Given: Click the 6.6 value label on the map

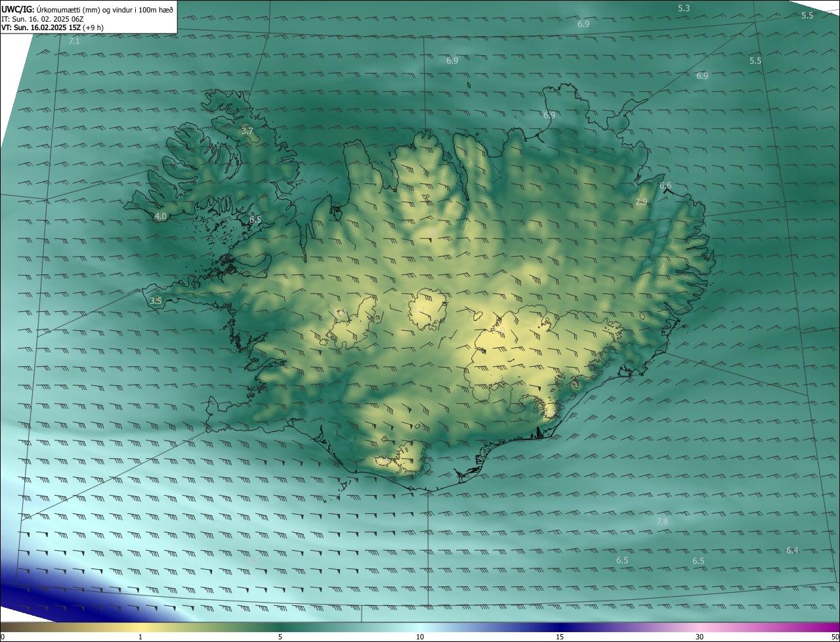Looking at the screenshot, I should [x=665, y=186].
